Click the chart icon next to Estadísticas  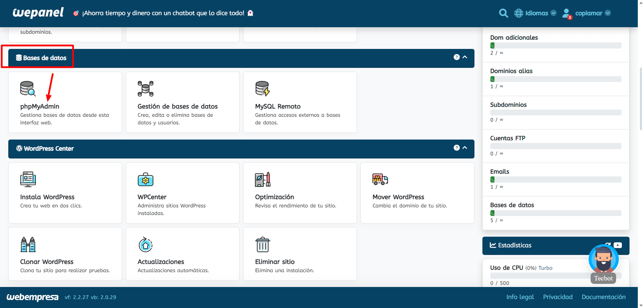(493, 245)
